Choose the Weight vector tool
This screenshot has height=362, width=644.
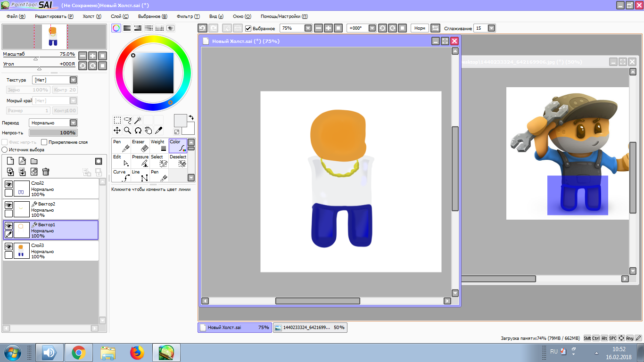coord(159,146)
